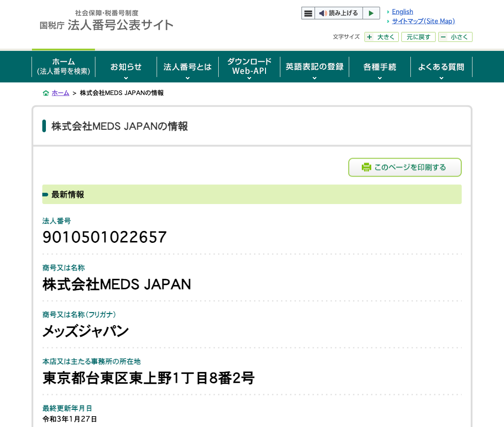Open the ダウンロード Web-API menu

click(249, 67)
